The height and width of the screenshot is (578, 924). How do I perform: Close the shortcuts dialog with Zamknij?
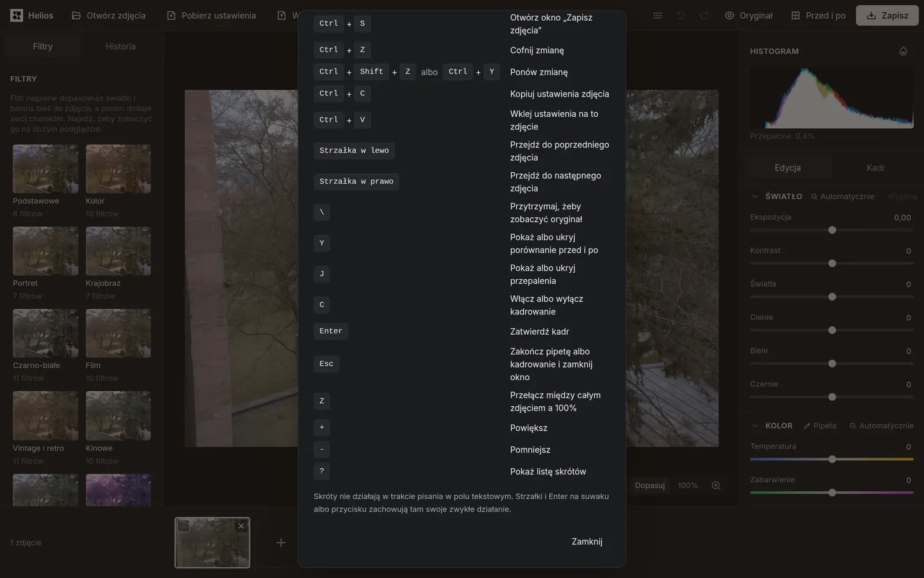[x=587, y=542]
